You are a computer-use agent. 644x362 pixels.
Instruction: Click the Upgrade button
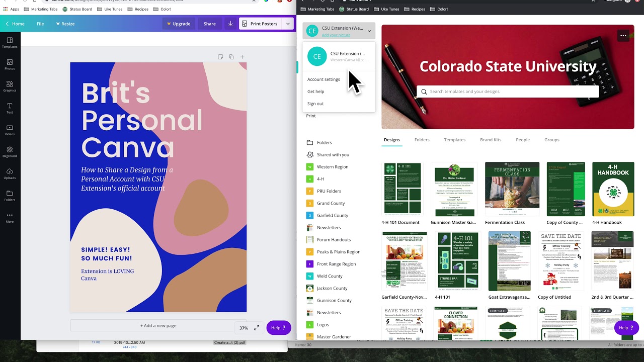(179, 24)
